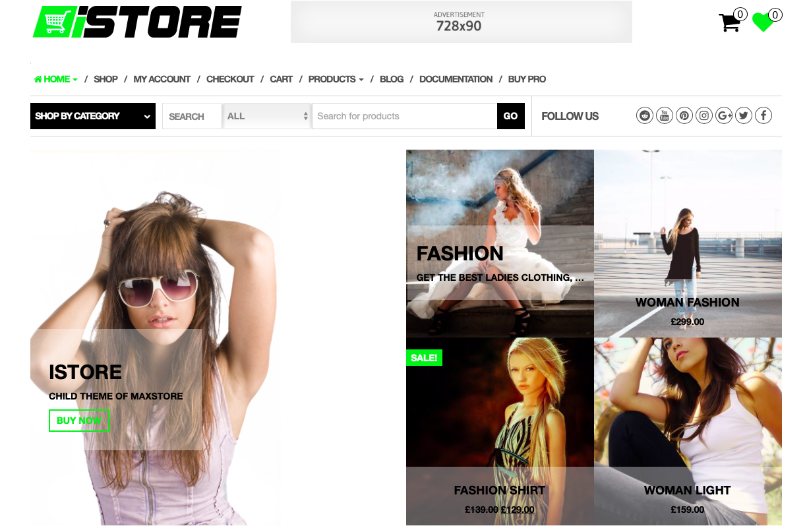Open the Google+ social icon

[x=723, y=115]
